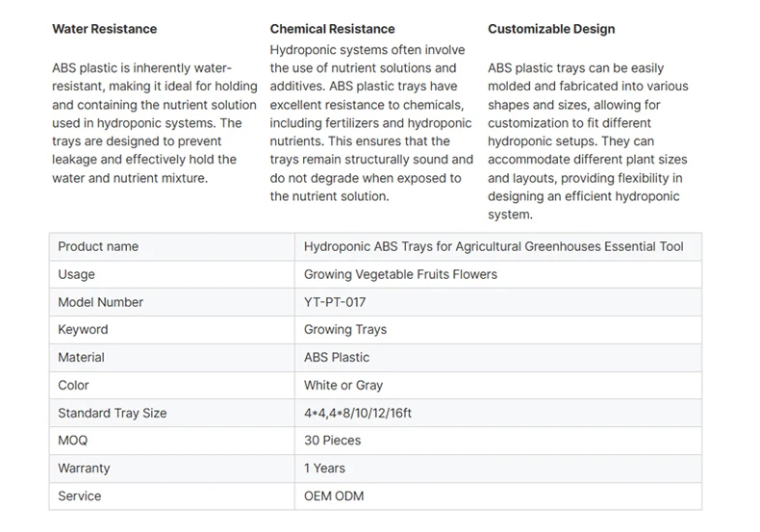760x532 pixels.
Task: Click the Growing Trays keyword value
Action: pyautogui.click(x=345, y=329)
